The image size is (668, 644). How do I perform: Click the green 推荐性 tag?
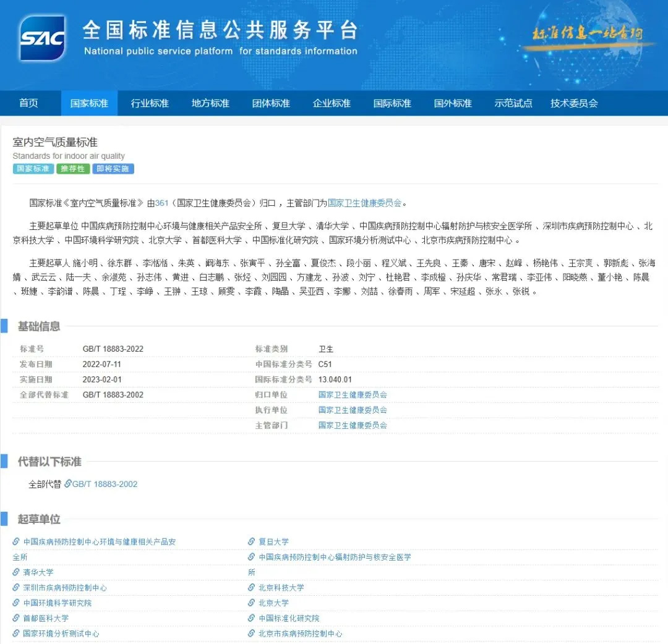pos(73,169)
